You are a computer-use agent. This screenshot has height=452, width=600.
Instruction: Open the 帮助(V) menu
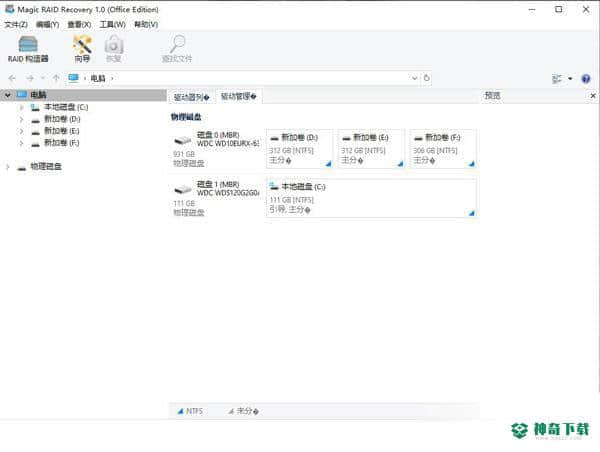(x=146, y=24)
